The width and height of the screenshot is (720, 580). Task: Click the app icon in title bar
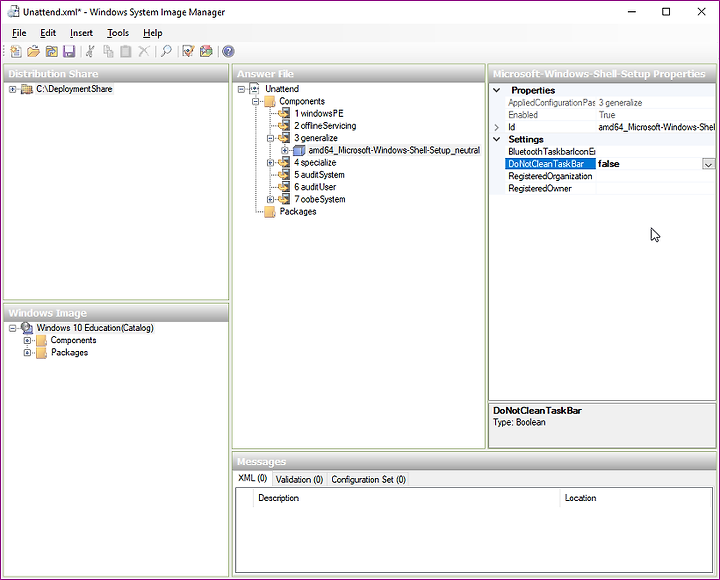coord(13,11)
